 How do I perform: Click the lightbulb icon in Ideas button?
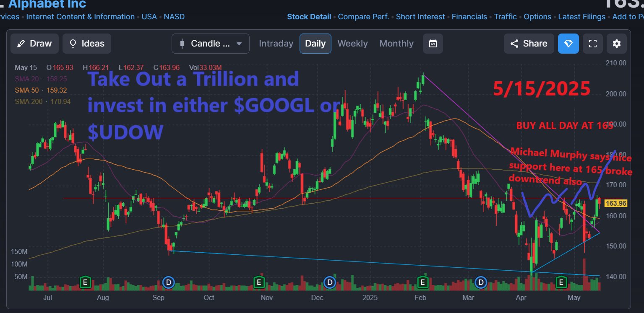coord(73,44)
